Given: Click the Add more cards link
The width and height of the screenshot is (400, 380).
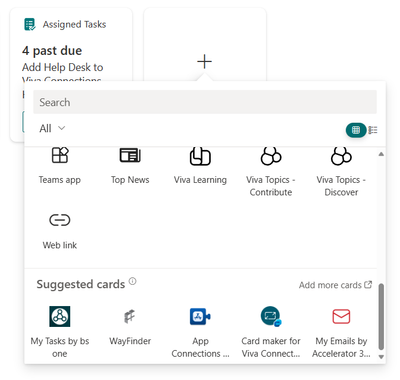Looking at the screenshot, I should (335, 285).
